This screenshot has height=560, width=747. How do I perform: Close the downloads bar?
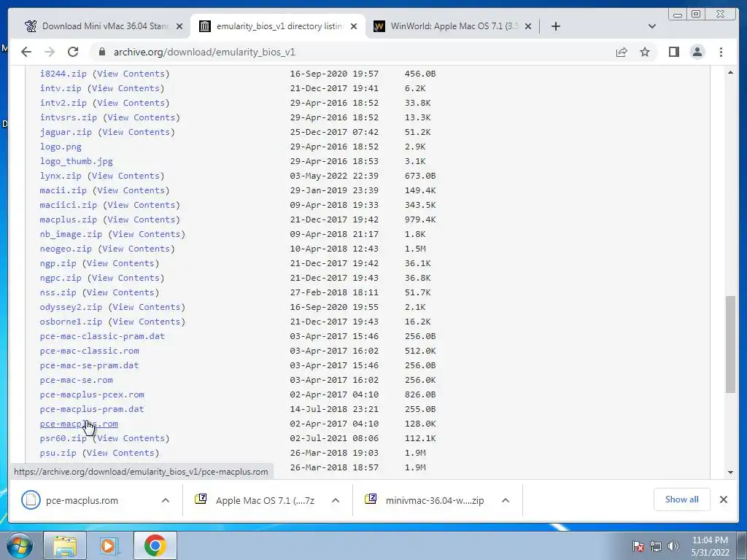click(723, 499)
